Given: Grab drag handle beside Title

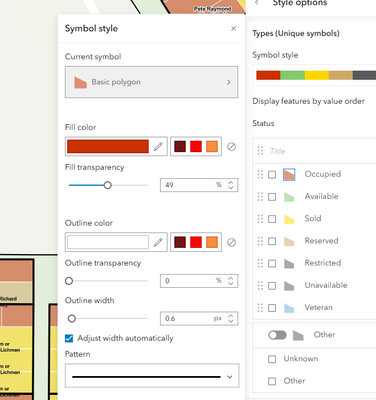Looking at the screenshot, I should (260, 151).
